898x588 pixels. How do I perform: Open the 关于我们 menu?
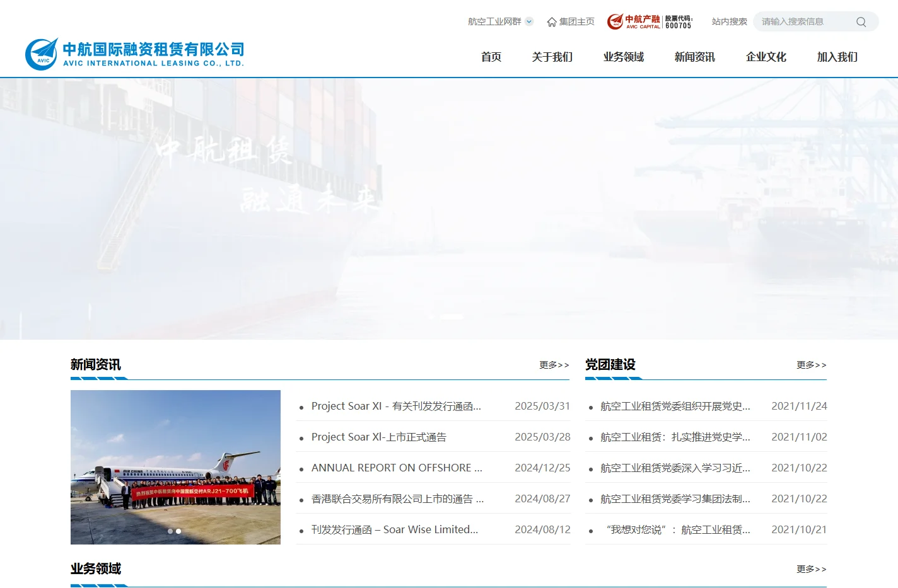point(552,57)
